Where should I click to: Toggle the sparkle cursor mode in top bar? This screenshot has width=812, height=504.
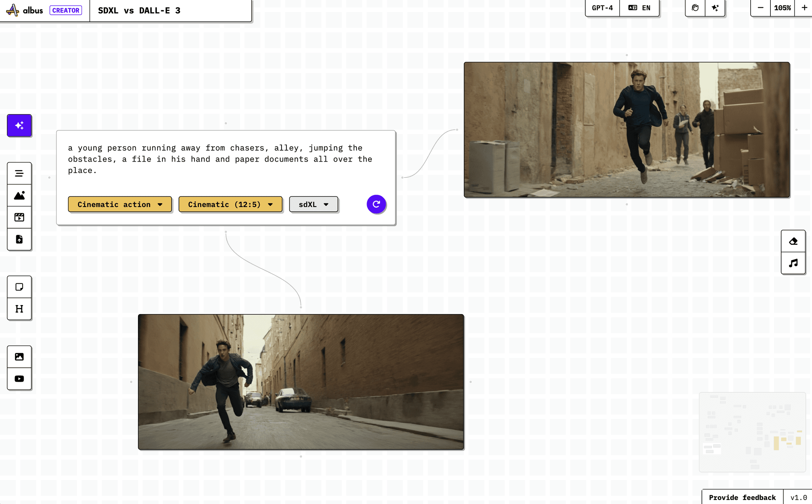[x=715, y=8]
